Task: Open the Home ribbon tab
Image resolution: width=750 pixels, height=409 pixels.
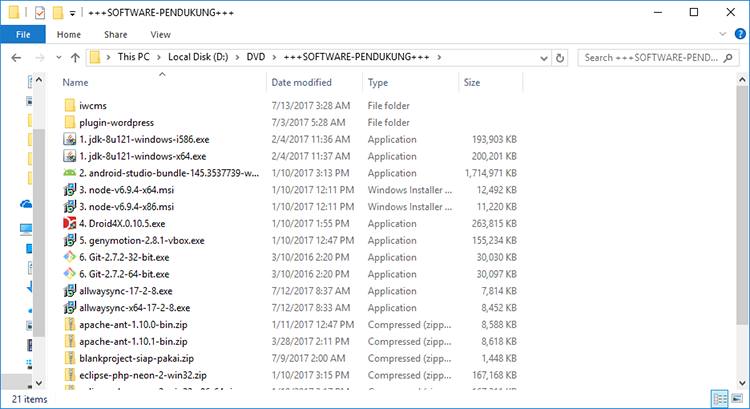Action: coord(69,34)
